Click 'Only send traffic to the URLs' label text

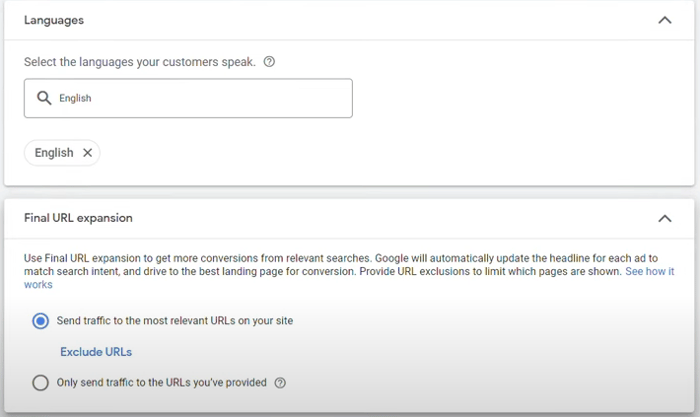tap(161, 383)
